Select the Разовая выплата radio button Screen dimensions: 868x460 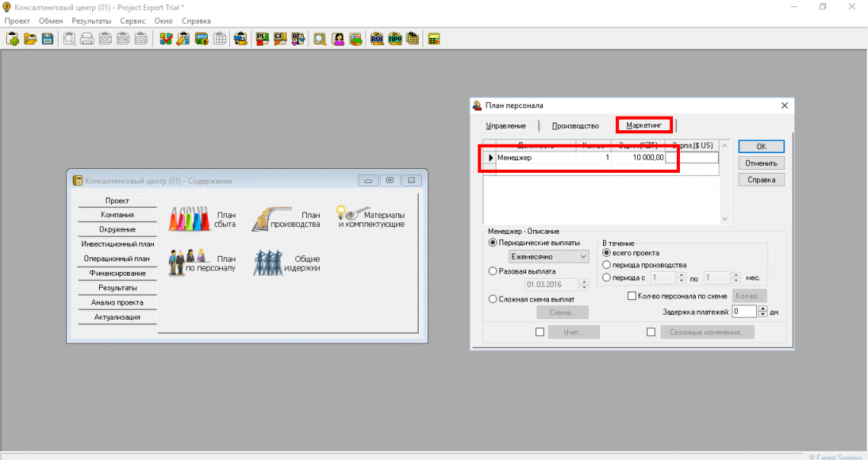pyautogui.click(x=493, y=271)
